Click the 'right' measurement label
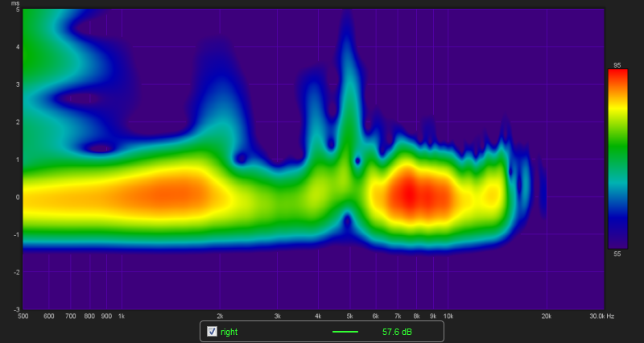The width and height of the screenshot is (644, 343). pyautogui.click(x=229, y=332)
